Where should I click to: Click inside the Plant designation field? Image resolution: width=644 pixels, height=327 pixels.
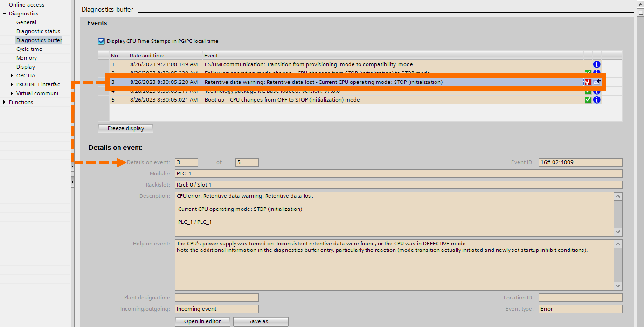pos(217,297)
